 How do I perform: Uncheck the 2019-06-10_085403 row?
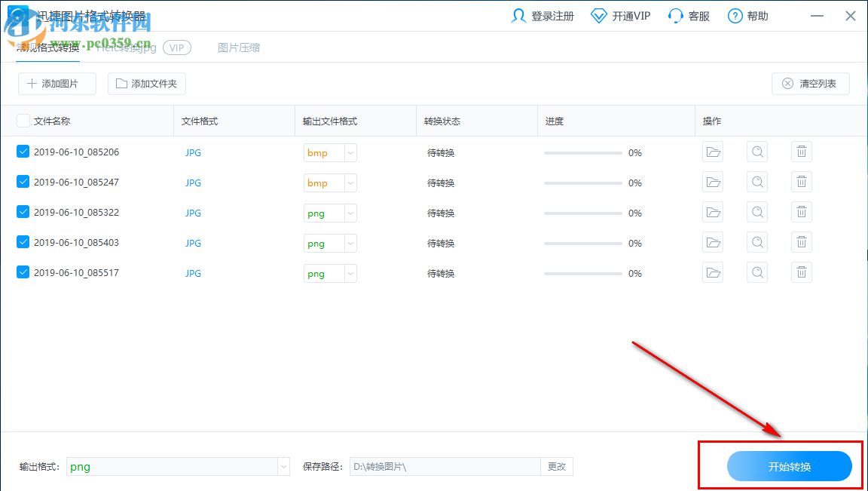[22, 242]
